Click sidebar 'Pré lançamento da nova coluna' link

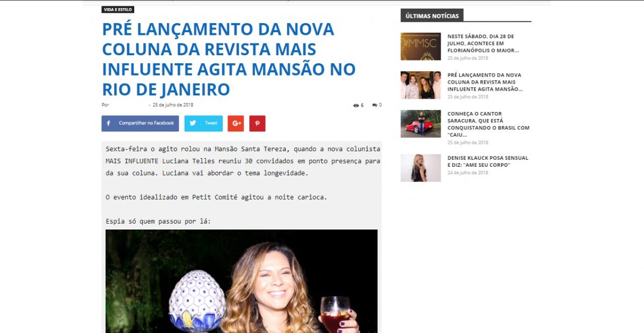485,82
